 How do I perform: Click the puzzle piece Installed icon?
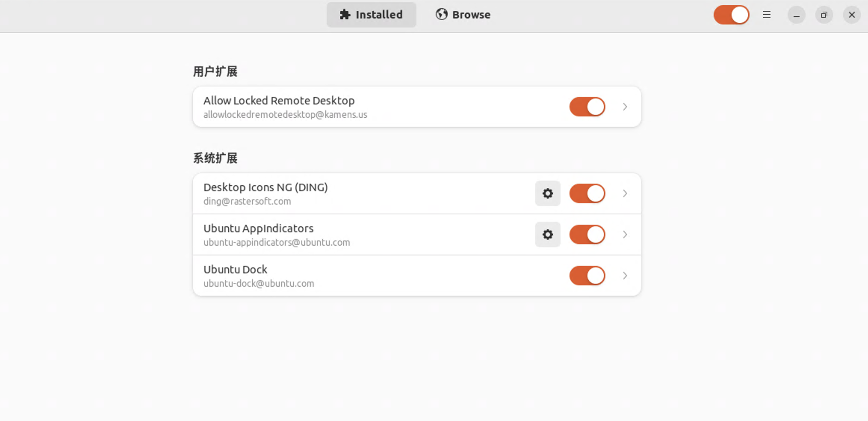345,15
